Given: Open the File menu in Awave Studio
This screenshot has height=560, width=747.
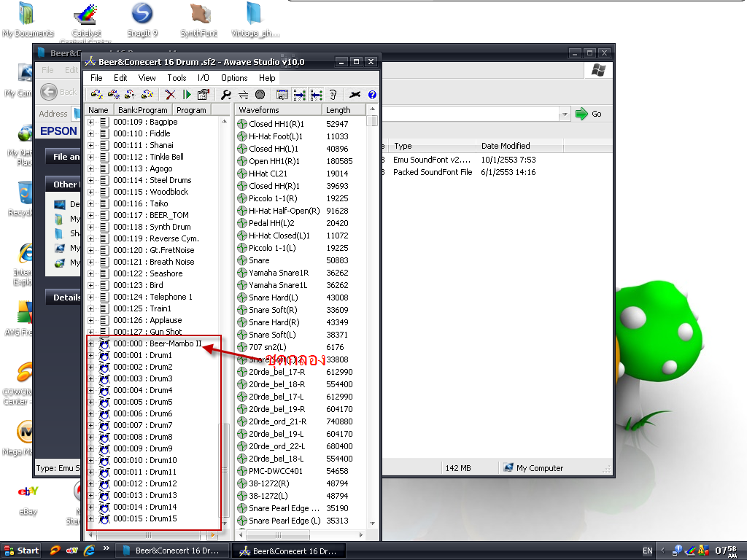Looking at the screenshot, I should click(x=96, y=77).
